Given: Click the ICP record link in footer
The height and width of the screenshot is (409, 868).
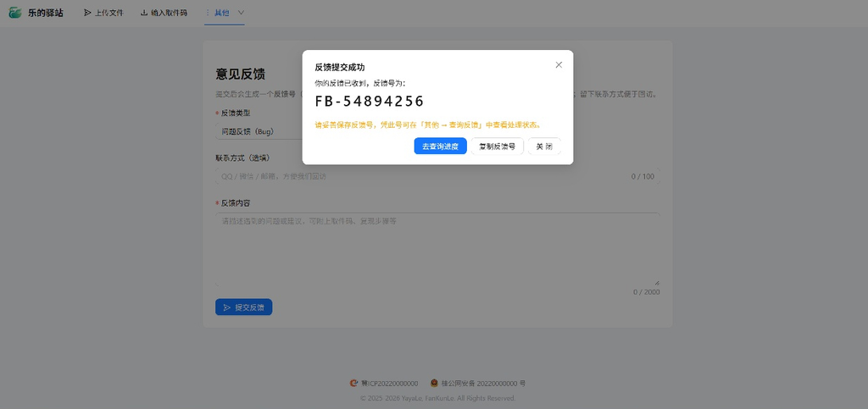Looking at the screenshot, I should click(390, 383).
